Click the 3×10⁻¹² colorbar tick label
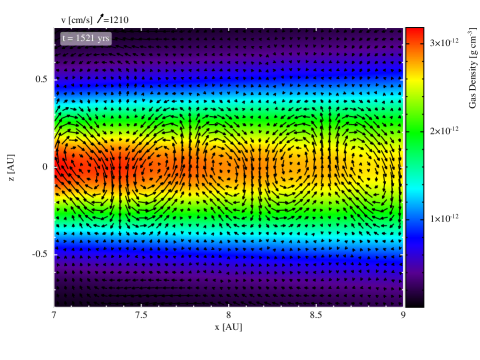 pos(444,42)
